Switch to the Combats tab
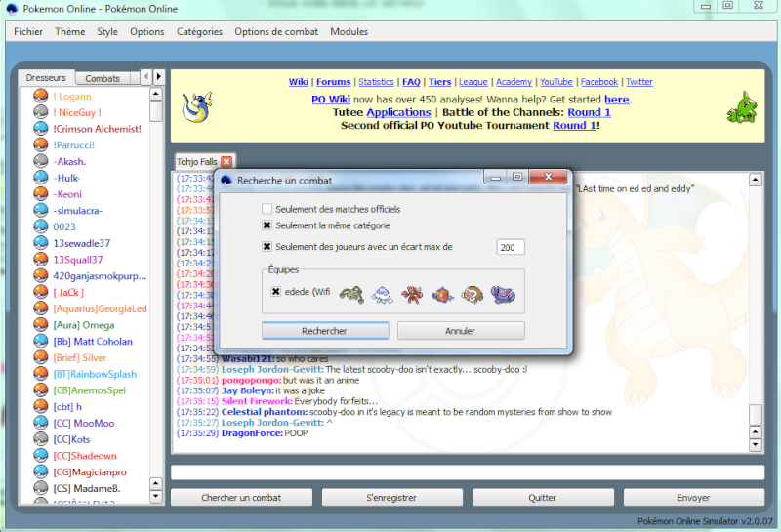The image size is (781, 532). click(103, 78)
